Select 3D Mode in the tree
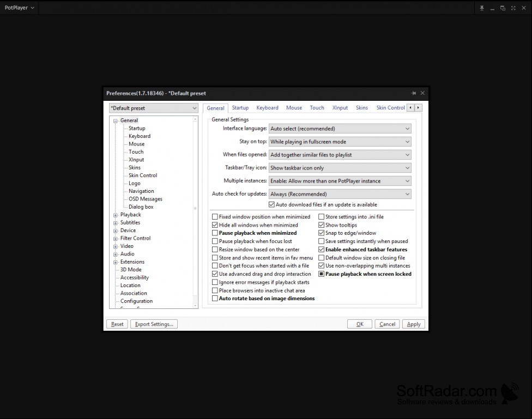The image size is (532, 419). click(131, 269)
